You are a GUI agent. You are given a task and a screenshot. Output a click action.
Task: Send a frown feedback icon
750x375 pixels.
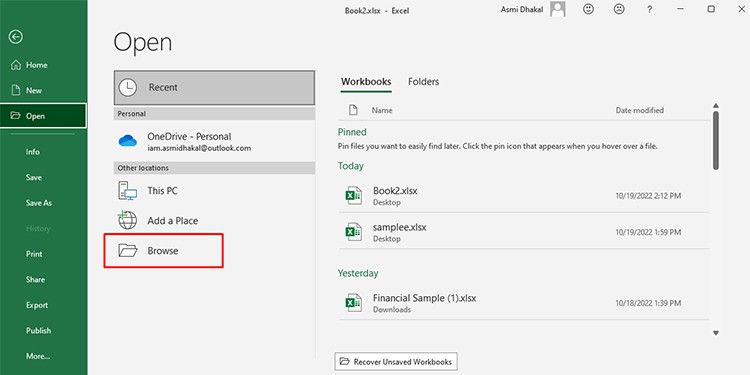pyautogui.click(x=619, y=9)
